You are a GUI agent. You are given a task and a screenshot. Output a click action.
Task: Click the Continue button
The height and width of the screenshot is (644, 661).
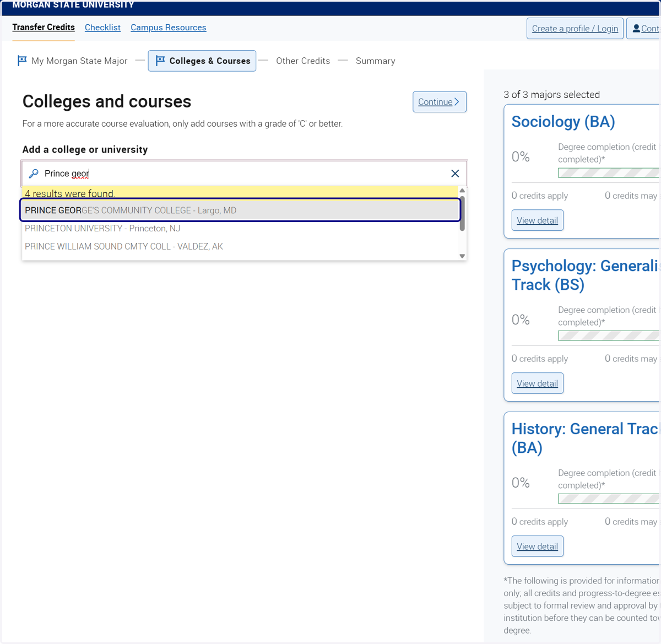click(440, 102)
